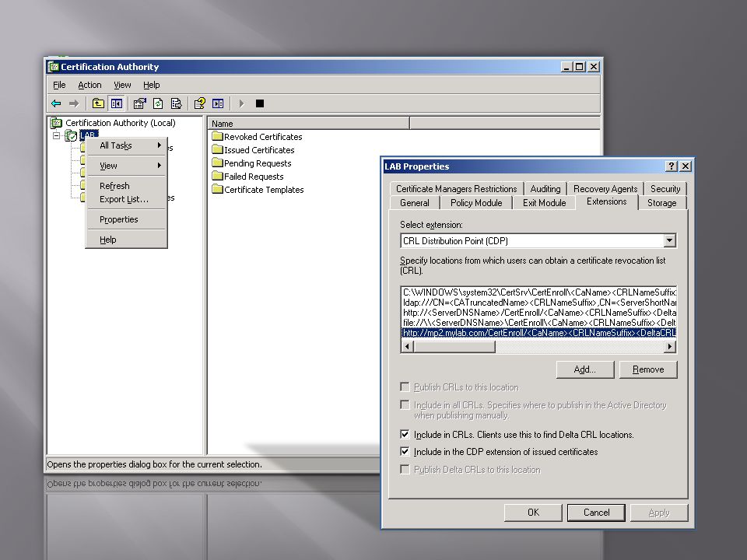Click the 'Publish CRLs to this location' checkbox
Screen dimensions: 747x560
405,387
